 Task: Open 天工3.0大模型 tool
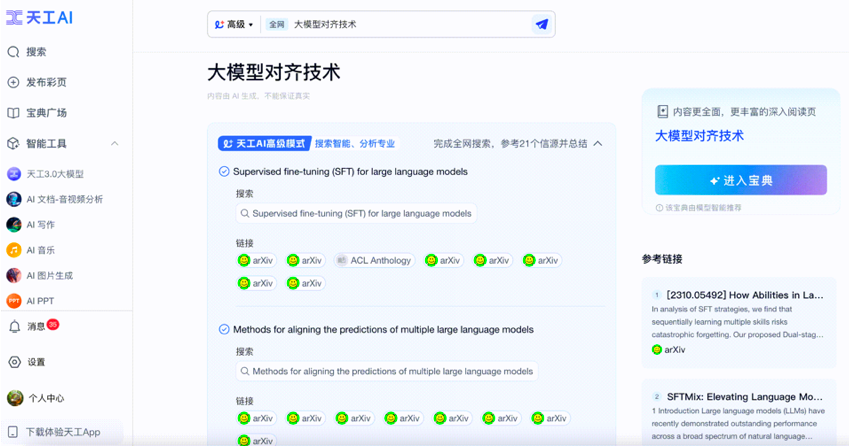45,174
